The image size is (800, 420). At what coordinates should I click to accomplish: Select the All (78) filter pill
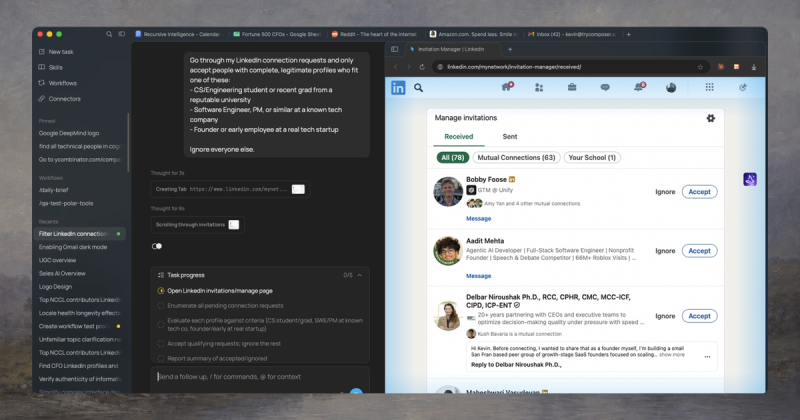(453, 158)
